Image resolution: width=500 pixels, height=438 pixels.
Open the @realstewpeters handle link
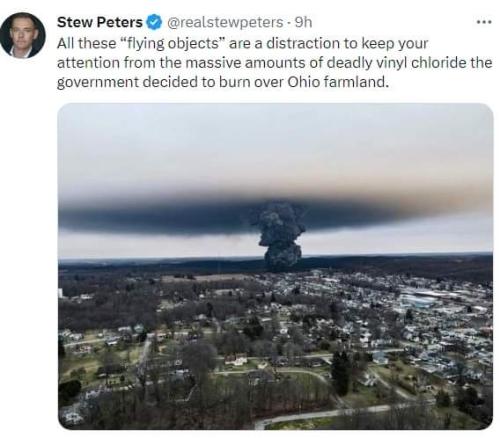pos(225,22)
